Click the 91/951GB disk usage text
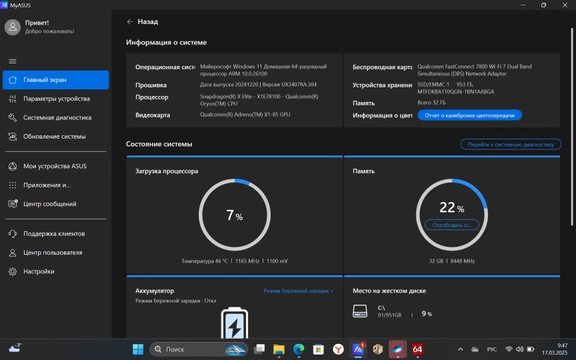The image size is (576, 360). 389,315
